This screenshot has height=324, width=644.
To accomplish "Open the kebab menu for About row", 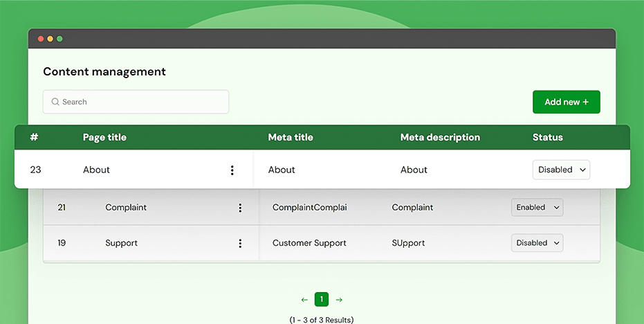I will point(232,170).
